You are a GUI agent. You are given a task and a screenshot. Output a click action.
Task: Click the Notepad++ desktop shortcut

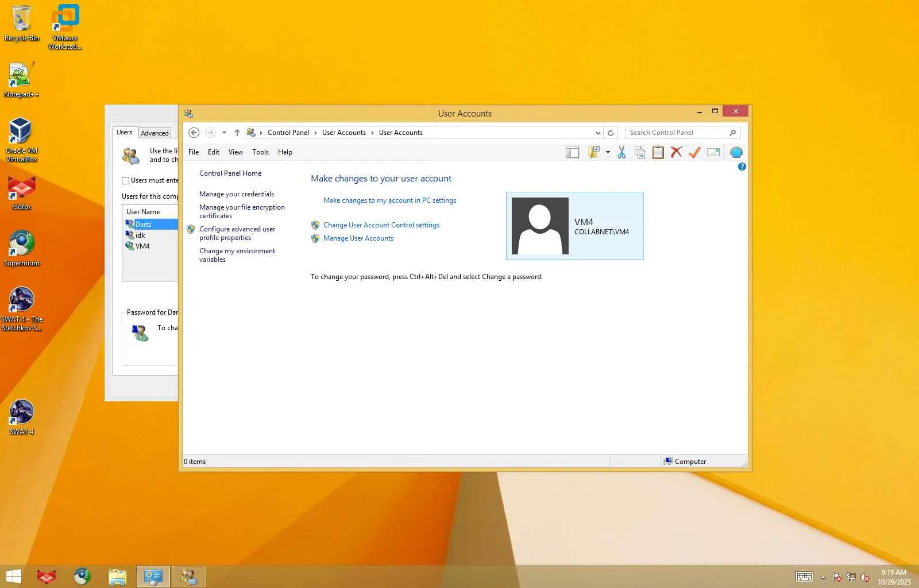[x=22, y=80]
